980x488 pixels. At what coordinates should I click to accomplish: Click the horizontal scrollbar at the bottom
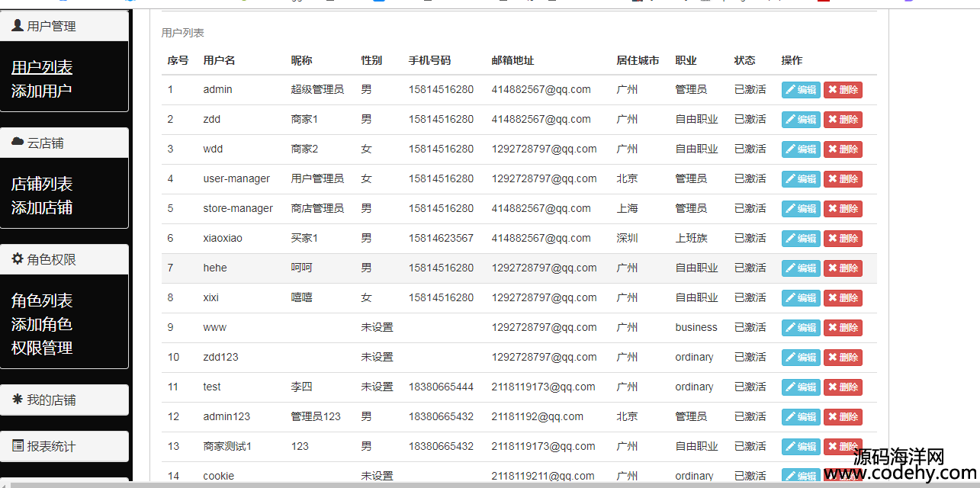pyautogui.click(x=490, y=485)
